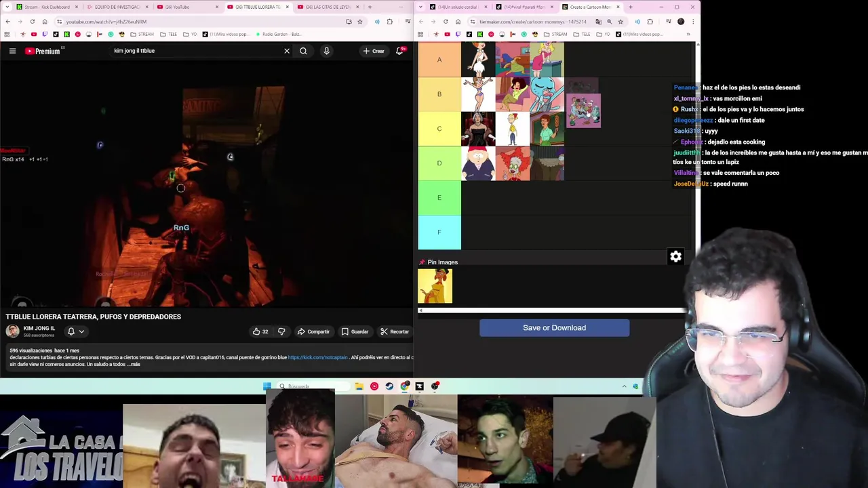Click the Recortar clip button

395,331
